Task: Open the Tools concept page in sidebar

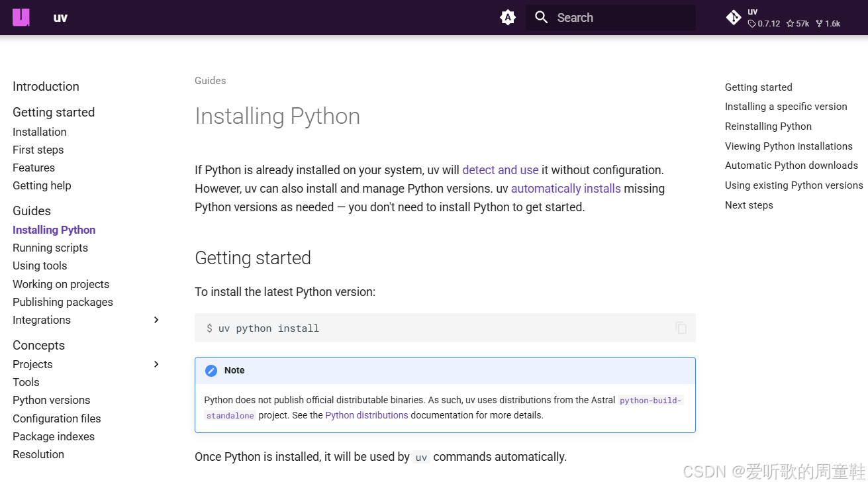Action: (26, 382)
